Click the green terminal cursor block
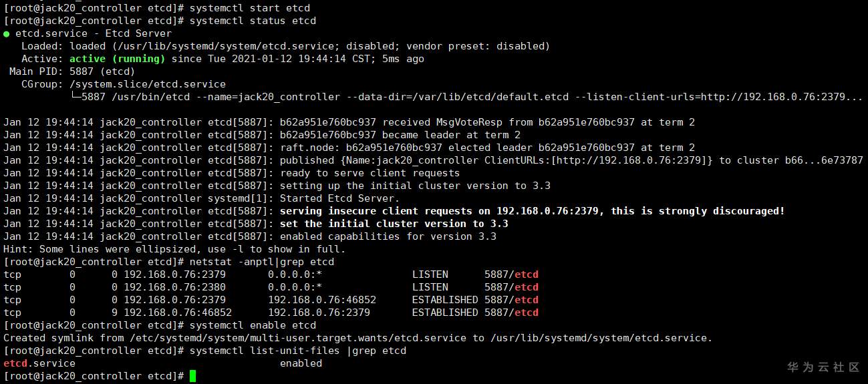Screen dimensions: 868x384 [193, 376]
